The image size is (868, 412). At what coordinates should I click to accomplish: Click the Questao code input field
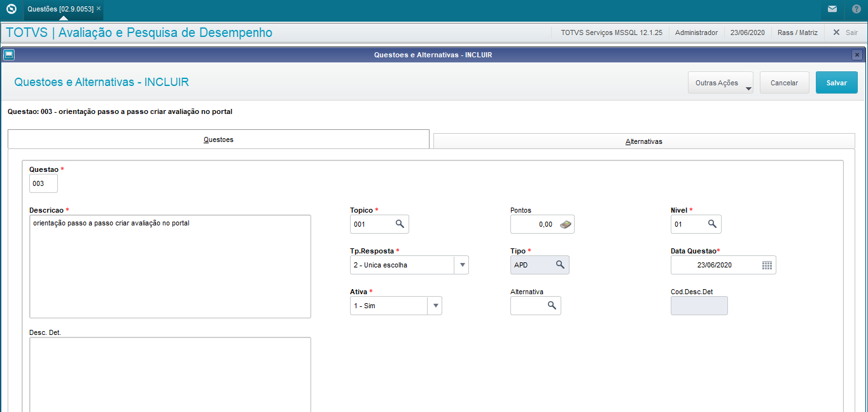pos(43,183)
